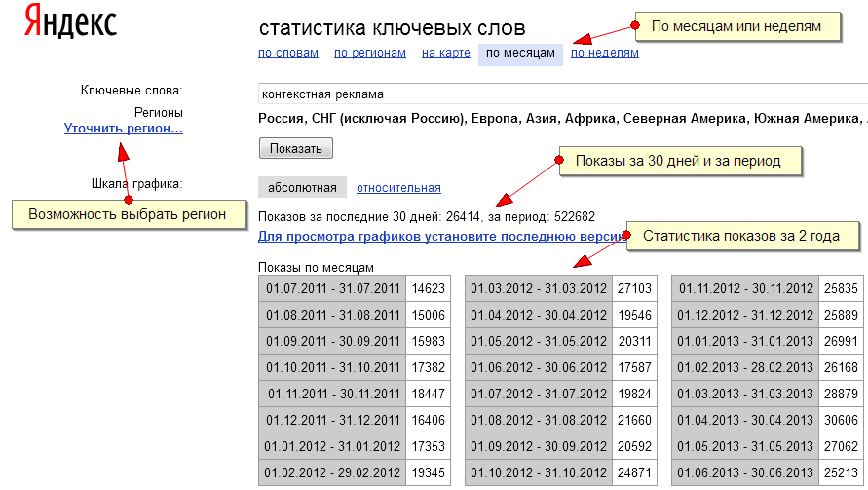This screenshot has height=490, width=868.
Task: Open the 'по словам' tab
Action: coord(288,53)
